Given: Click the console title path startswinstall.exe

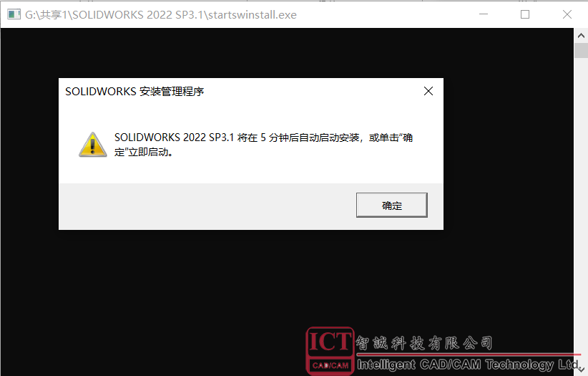Looking at the screenshot, I should pos(160,14).
